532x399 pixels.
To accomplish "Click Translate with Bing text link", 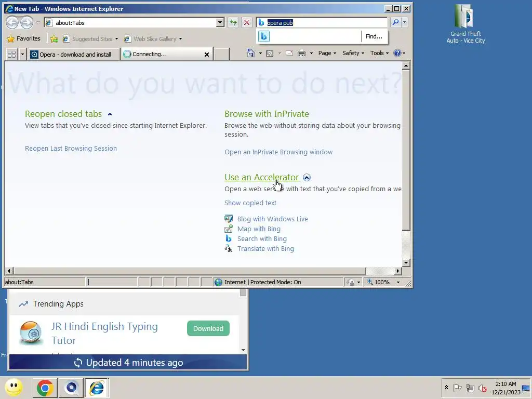I will click(x=265, y=249).
